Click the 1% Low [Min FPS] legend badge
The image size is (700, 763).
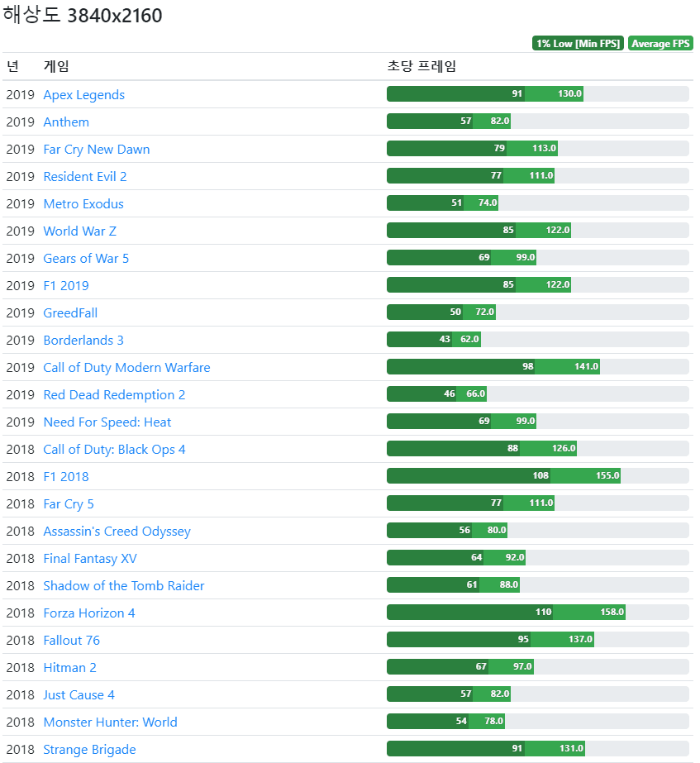click(x=578, y=43)
